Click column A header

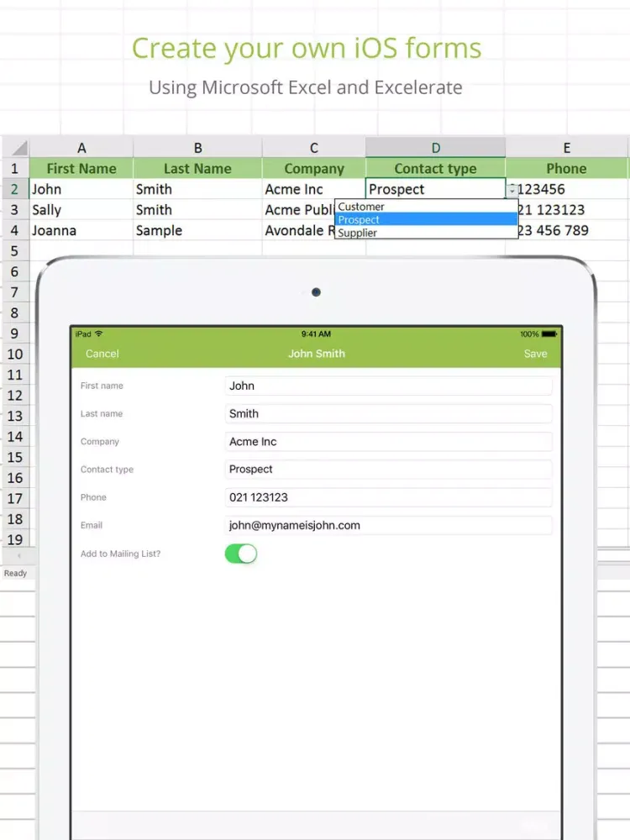click(81, 148)
